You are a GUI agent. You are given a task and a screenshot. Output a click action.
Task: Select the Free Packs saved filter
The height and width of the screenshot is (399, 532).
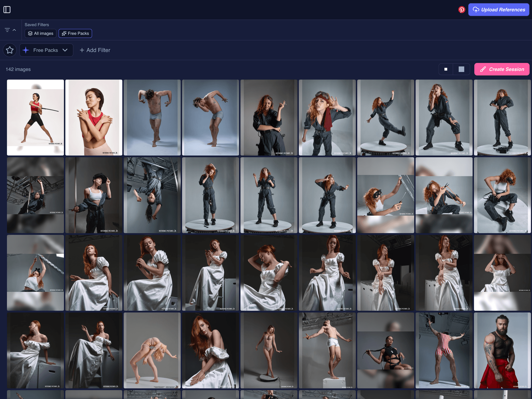(x=75, y=33)
